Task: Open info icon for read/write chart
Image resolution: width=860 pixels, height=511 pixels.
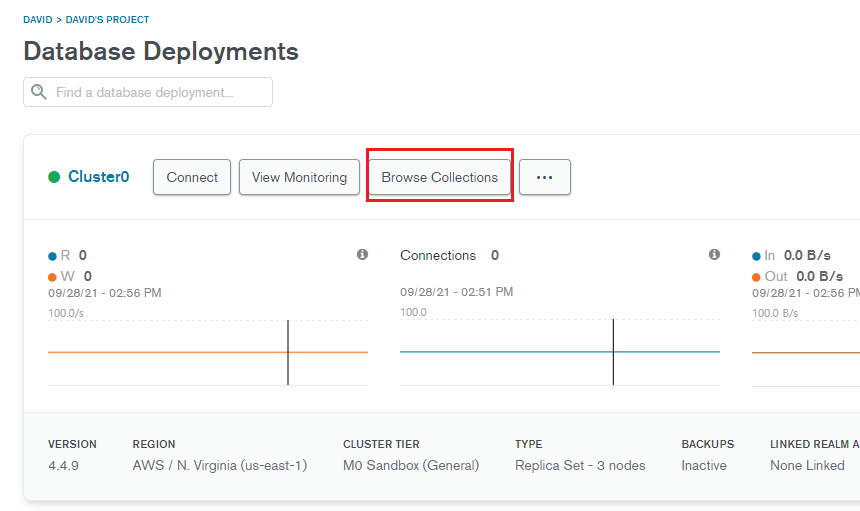Action: pyautogui.click(x=362, y=254)
